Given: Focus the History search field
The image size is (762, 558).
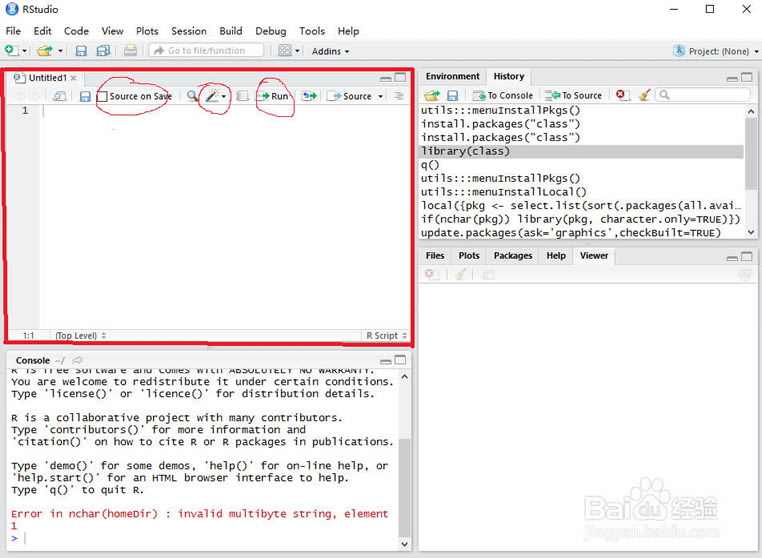Looking at the screenshot, I should (704, 95).
